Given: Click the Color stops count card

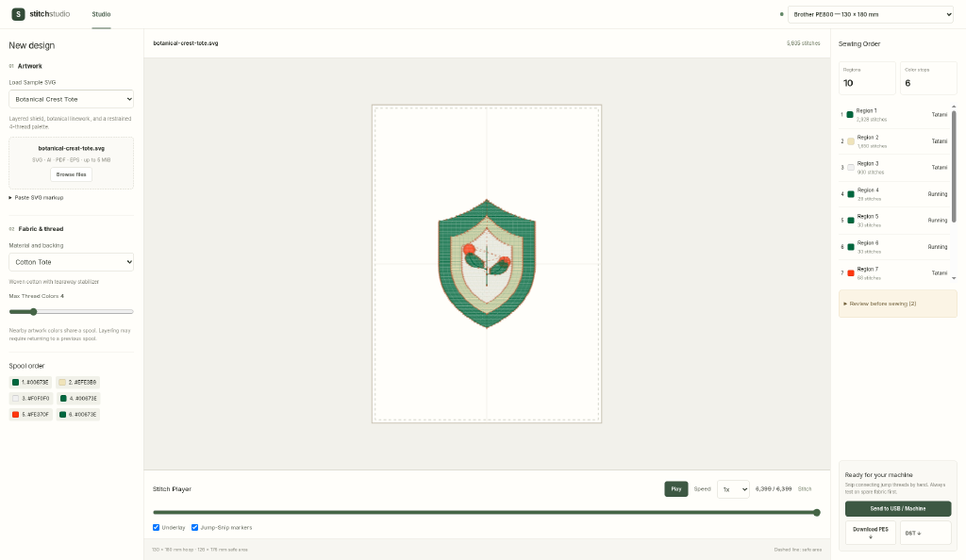Looking at the screenshot, I should [928, 78].
